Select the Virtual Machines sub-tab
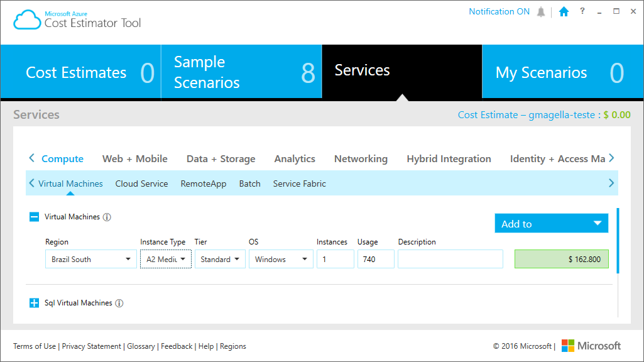 (x=70, y=184)
